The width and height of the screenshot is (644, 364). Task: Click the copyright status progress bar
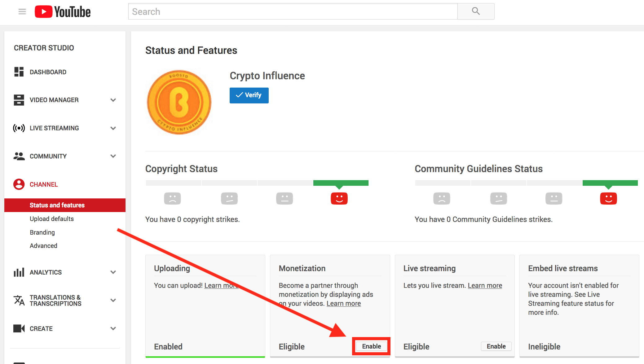coord(257,182)
